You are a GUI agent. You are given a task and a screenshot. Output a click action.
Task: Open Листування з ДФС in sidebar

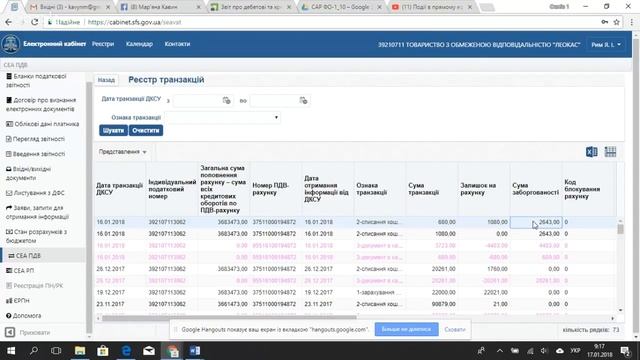click(35, 193)
